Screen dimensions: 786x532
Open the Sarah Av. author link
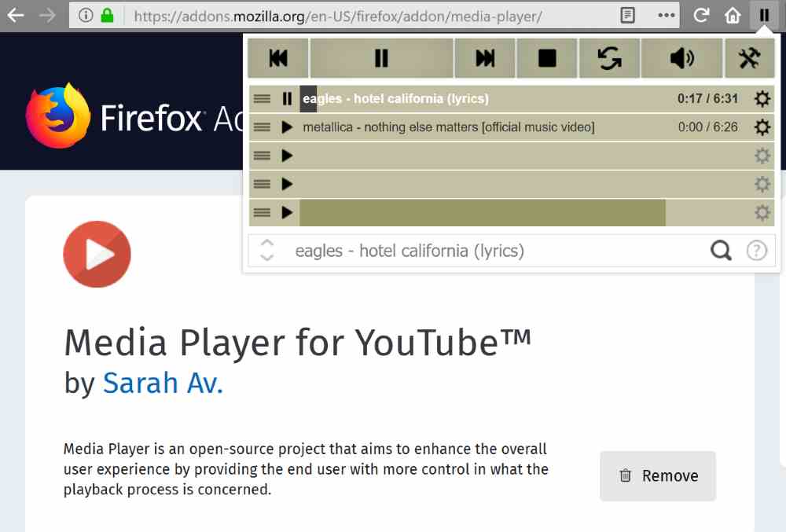[163, 383]
